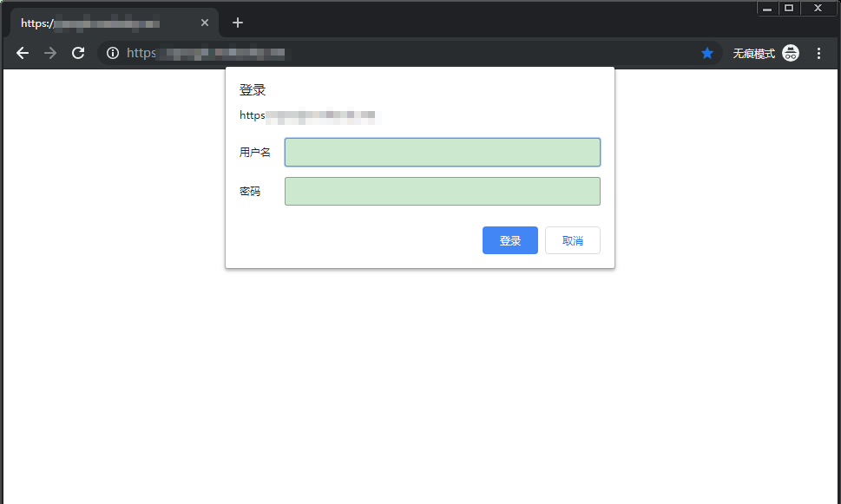841x504 pixels.
Task: Reload the current page
Action: click(78, 54)
